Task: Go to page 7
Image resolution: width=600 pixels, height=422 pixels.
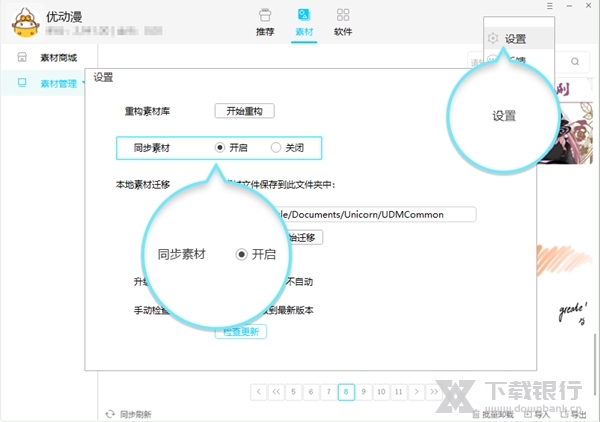Action: pyautogui.click(x=329, y=392)
